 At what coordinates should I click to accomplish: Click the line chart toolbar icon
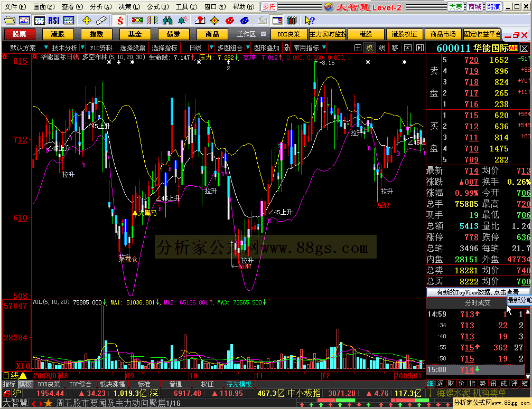tap(24, 21)
